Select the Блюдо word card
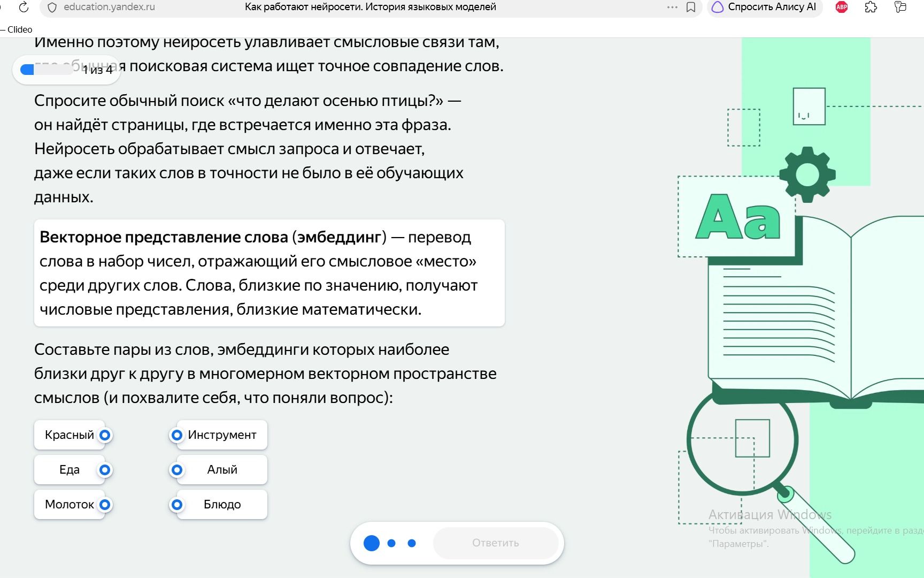Viewport: 924px width, 578px height. [x=222, y=505]
